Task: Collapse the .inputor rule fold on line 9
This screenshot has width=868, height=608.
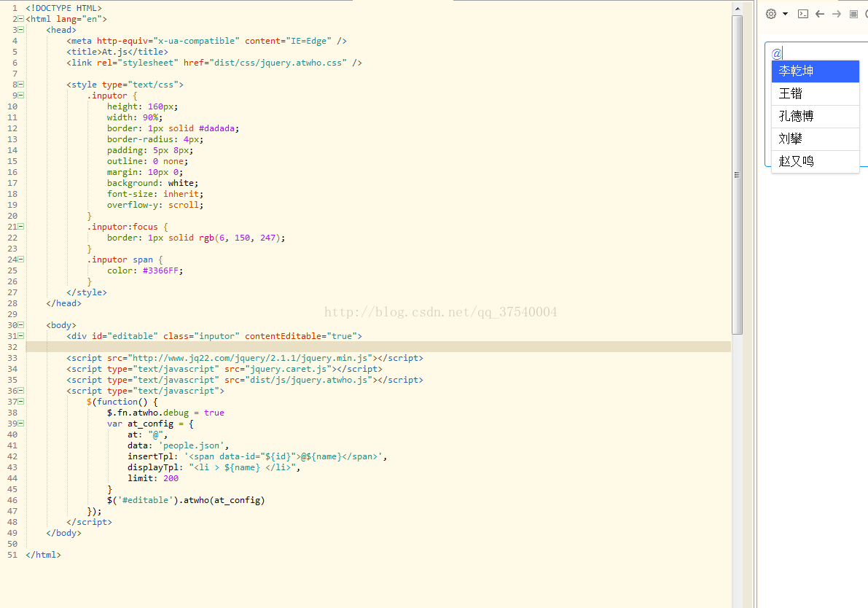Action: [21, 96]
